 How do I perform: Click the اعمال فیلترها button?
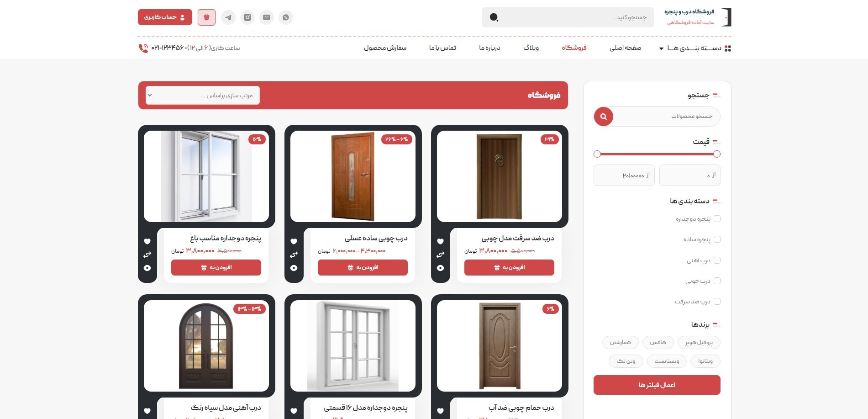657,385
